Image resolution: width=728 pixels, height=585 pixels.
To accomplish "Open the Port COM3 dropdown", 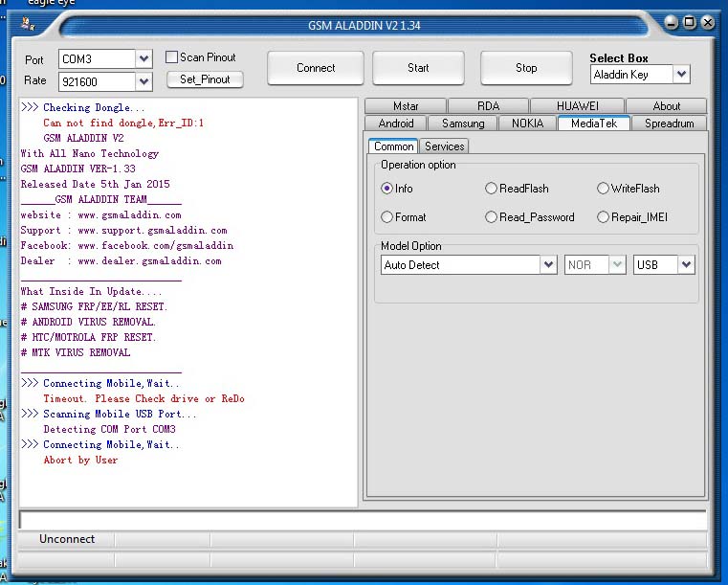I will (143, 59).
